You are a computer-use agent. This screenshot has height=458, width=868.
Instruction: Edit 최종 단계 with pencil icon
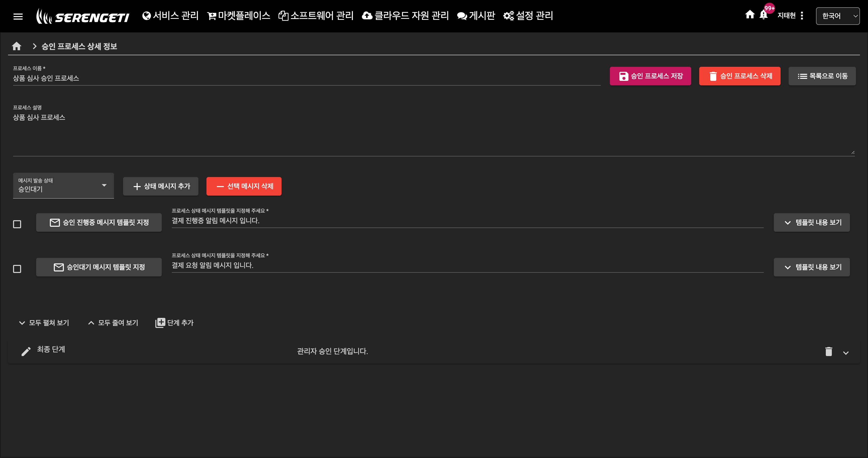coord(26,351)
